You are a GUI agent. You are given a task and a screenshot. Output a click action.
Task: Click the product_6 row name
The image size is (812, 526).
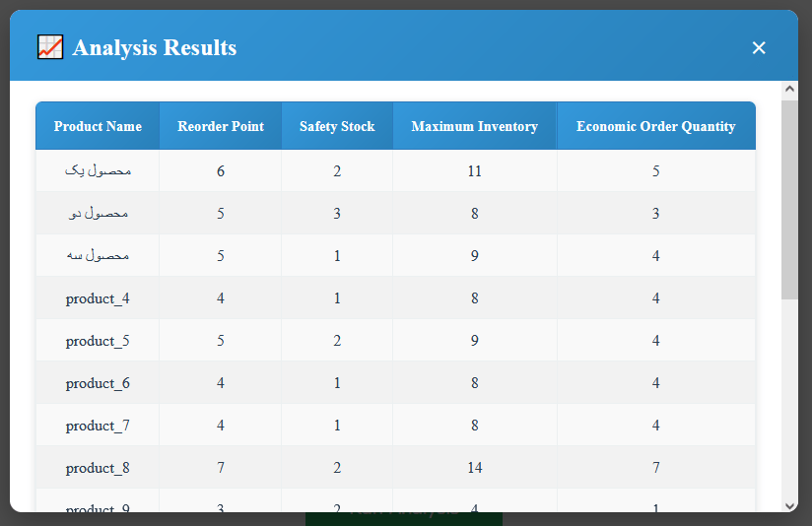pos(98,383)
